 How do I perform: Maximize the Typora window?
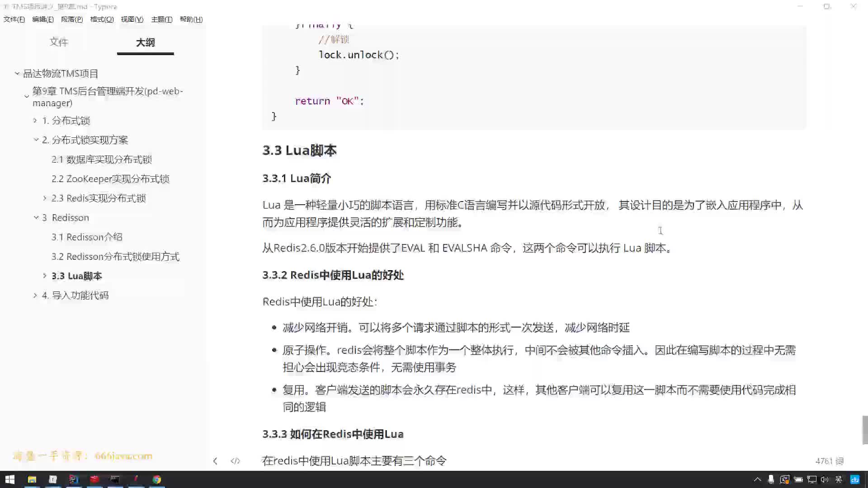click(827, 6)
